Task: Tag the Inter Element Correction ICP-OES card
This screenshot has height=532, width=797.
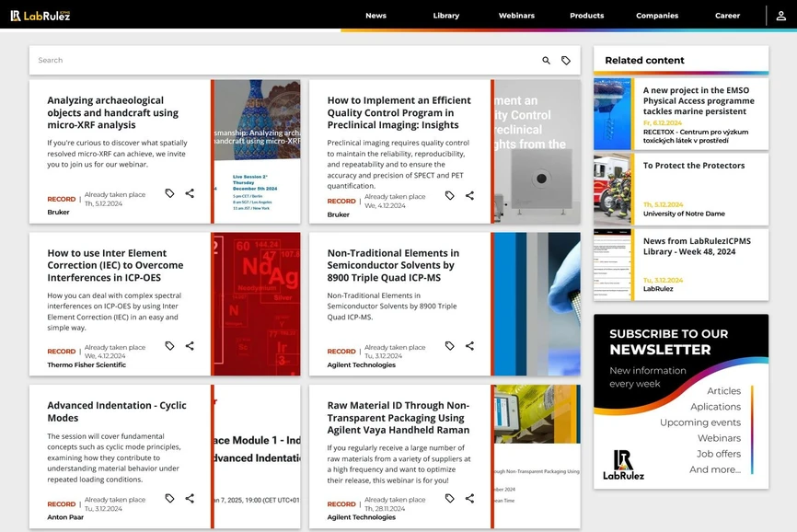Action: [x=169, y=346]
